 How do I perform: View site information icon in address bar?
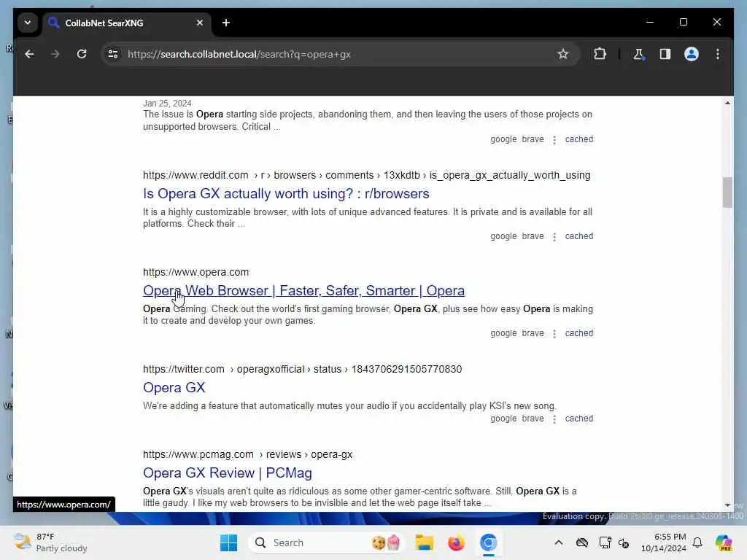(113, 54)
